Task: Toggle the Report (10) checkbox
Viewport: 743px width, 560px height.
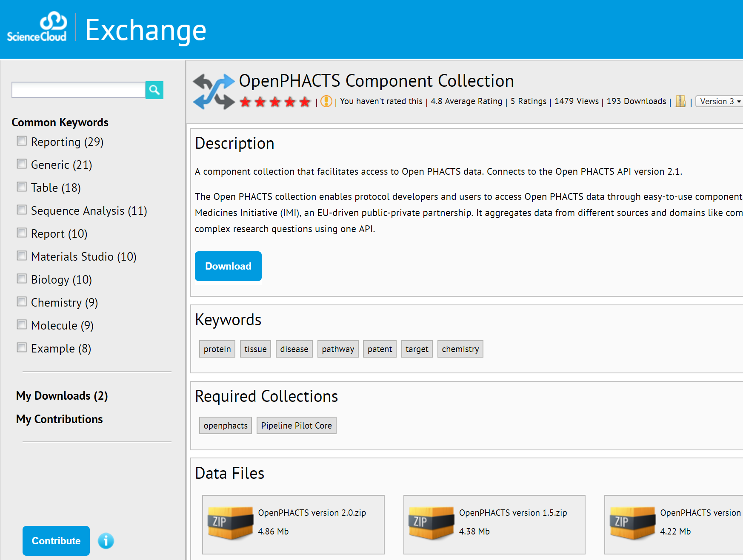Action: [x=22, y=233]
